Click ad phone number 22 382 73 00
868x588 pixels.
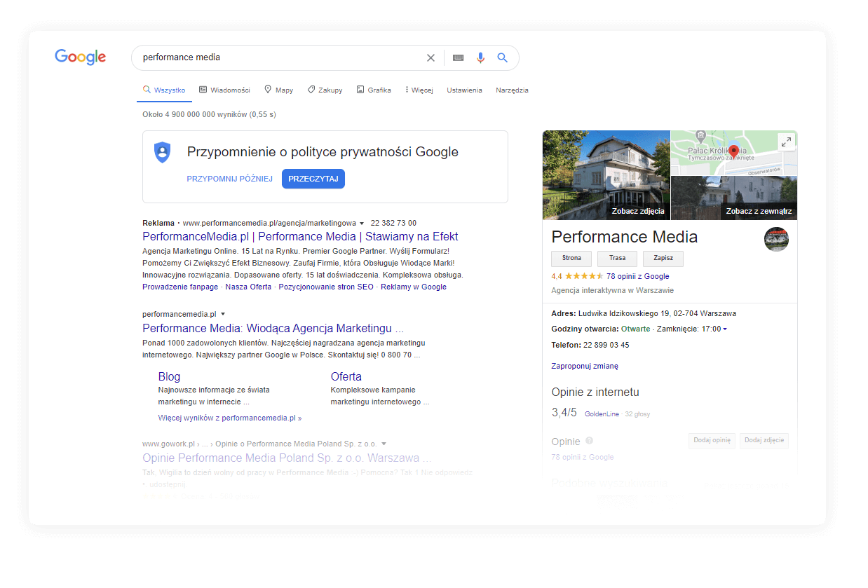[393, 224]
